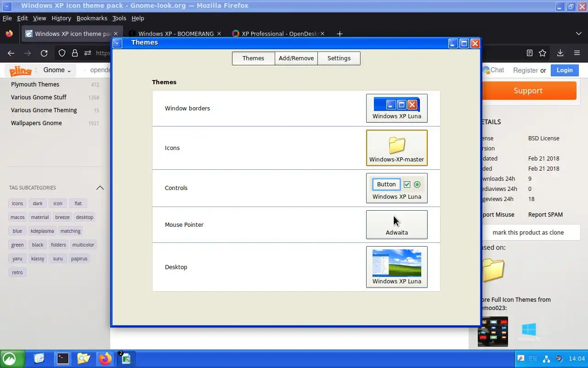Screen dimensions: 588x368
Task: Open the file manager from the taskbar
Action: [x=83, y=358]
